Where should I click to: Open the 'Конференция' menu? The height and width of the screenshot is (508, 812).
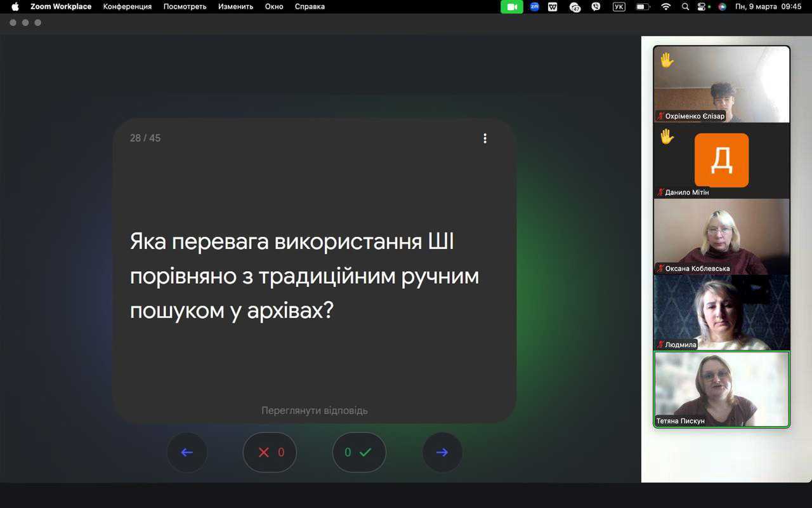(x=127, y=6)
